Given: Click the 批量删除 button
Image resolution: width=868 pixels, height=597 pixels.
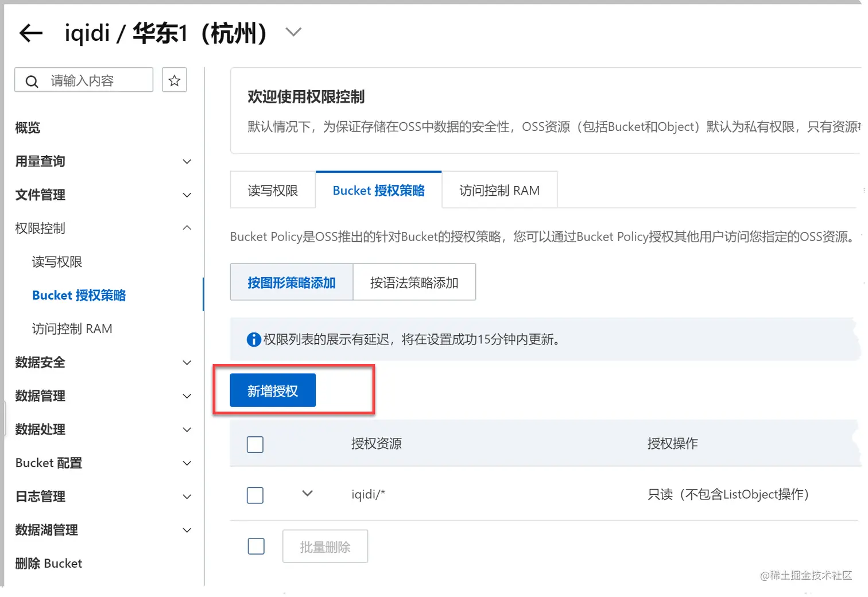Looking at the screenshot, I should (325, 546).
